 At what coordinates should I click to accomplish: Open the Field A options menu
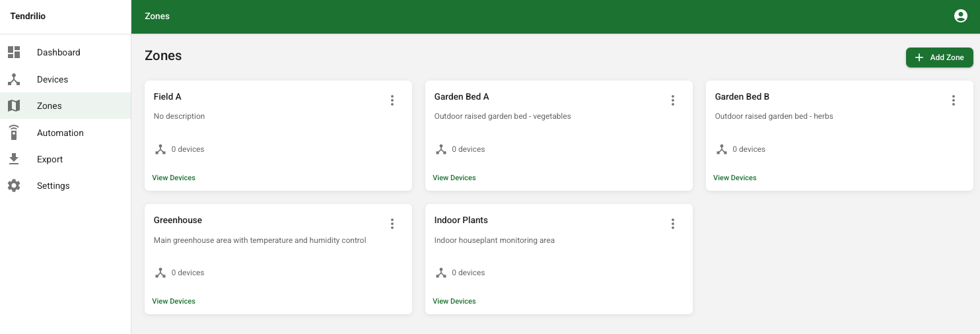tap(392, 100)
